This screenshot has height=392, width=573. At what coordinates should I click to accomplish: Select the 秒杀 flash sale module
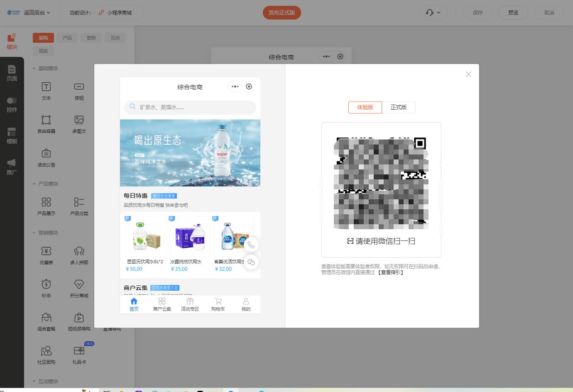coord(46,289)
